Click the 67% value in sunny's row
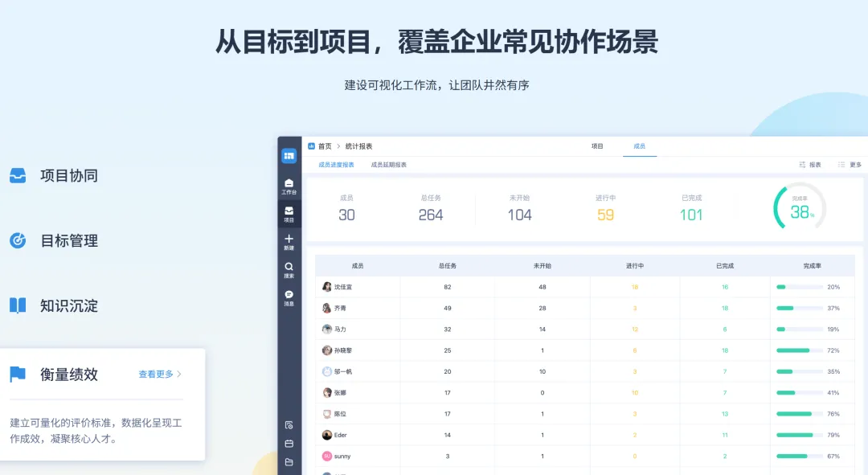The image size is (868, 475). pos(833,457)
